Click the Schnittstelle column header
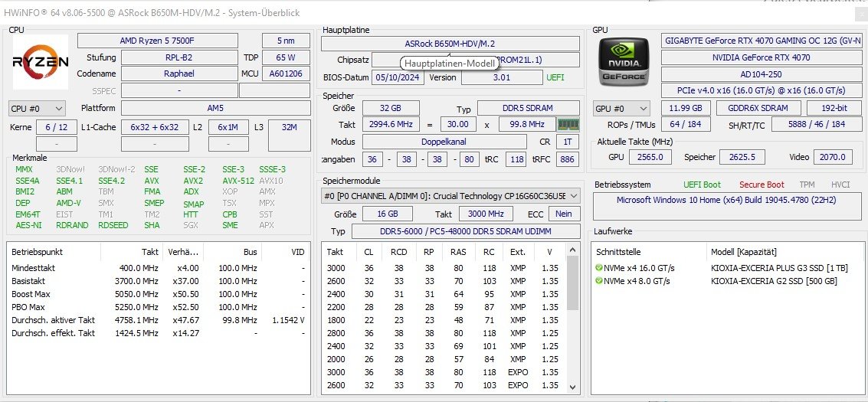The height and width of the screenshot is (402, 868). (x=650, y=252)
